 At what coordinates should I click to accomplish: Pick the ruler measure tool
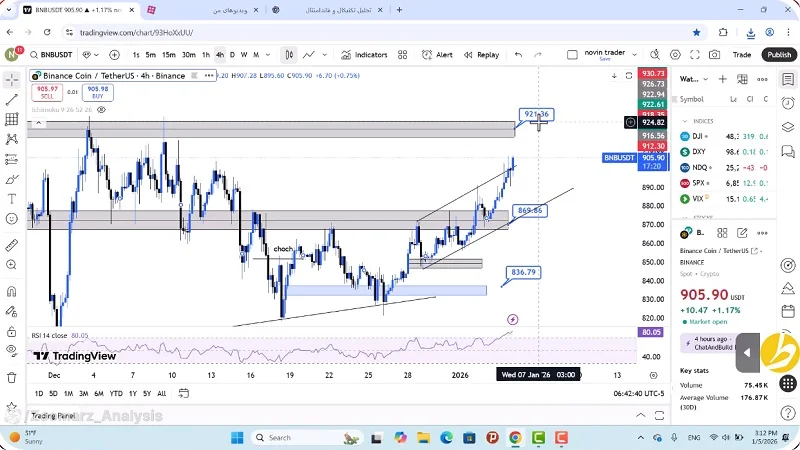[12, 245]
